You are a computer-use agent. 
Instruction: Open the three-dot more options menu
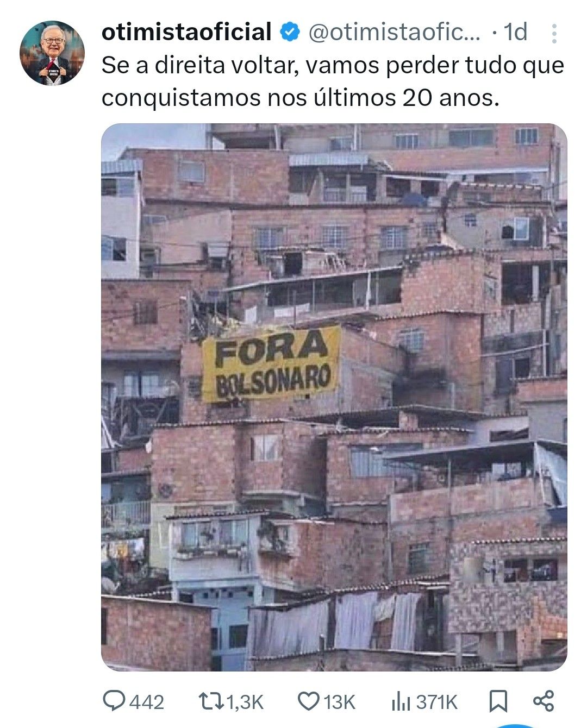click(x=554, y=34)
